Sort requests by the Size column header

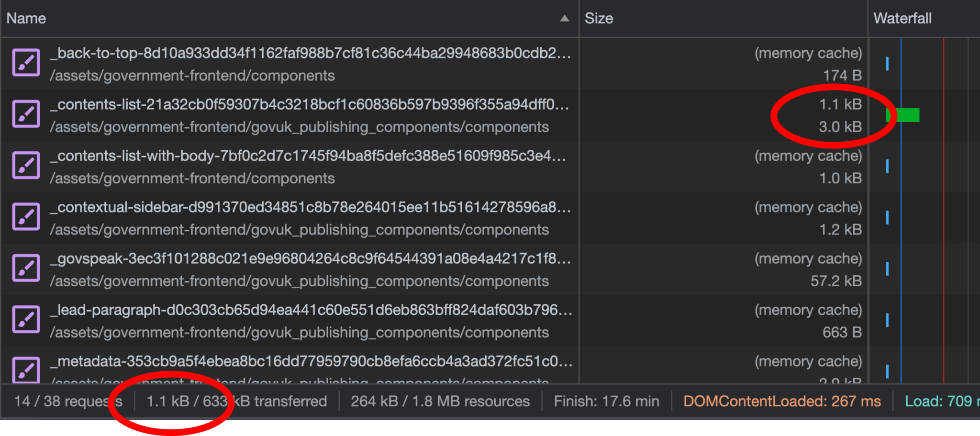pos(600,18)
